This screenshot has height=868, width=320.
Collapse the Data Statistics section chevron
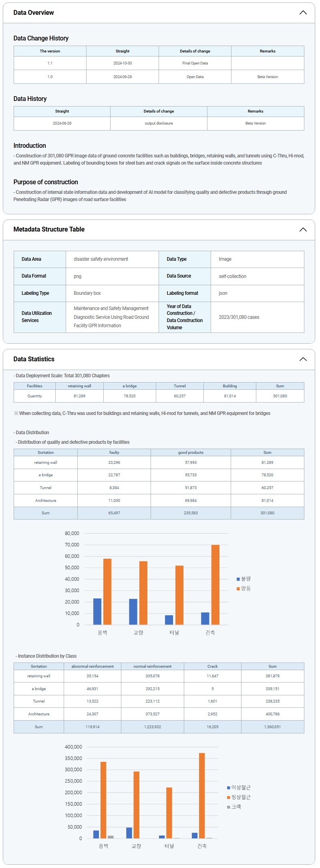(x=303, y=359)
